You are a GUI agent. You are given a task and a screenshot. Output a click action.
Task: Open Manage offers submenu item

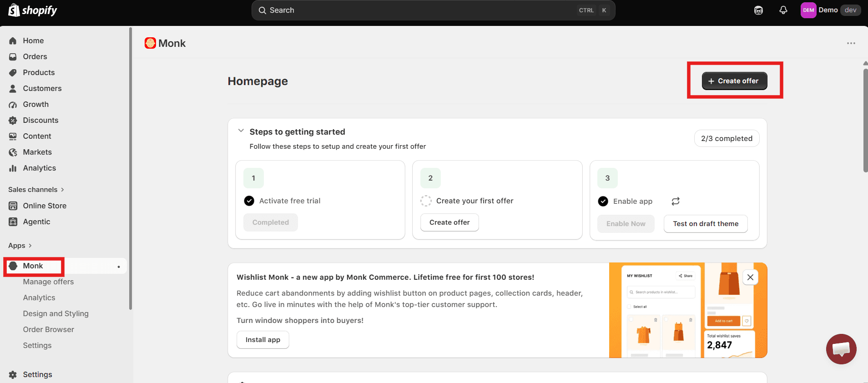(48, 282)
